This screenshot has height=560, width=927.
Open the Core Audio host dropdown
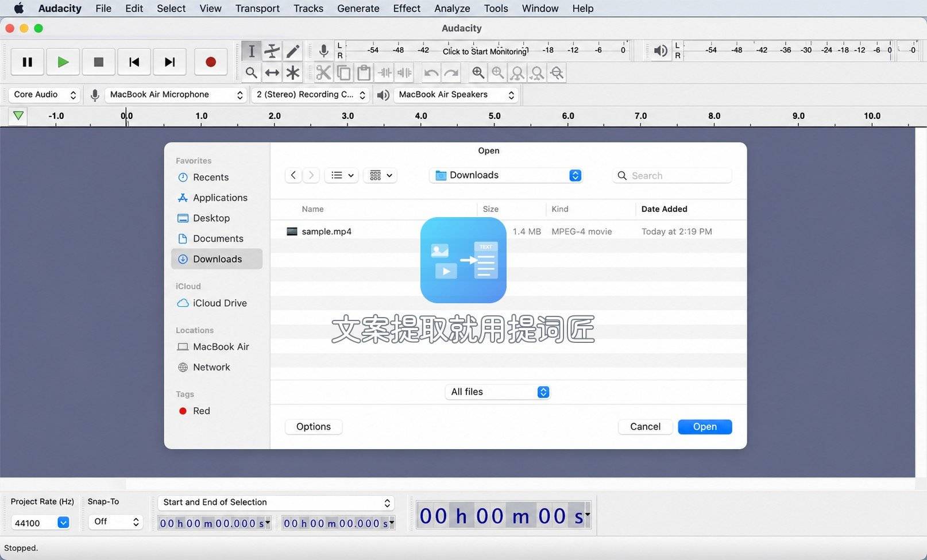[x=44, y=95]
